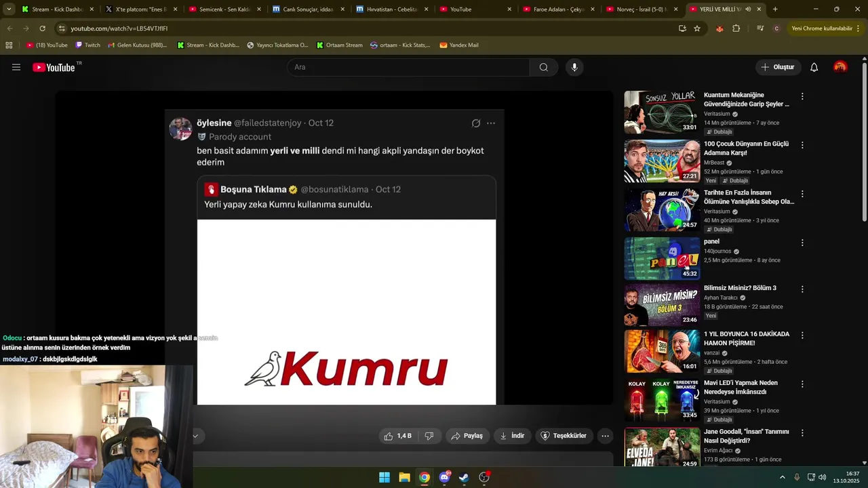Switch to Norveç - İsrail (5-0) tab
This screenshot has height=488, width=868.
coord(642,9)
